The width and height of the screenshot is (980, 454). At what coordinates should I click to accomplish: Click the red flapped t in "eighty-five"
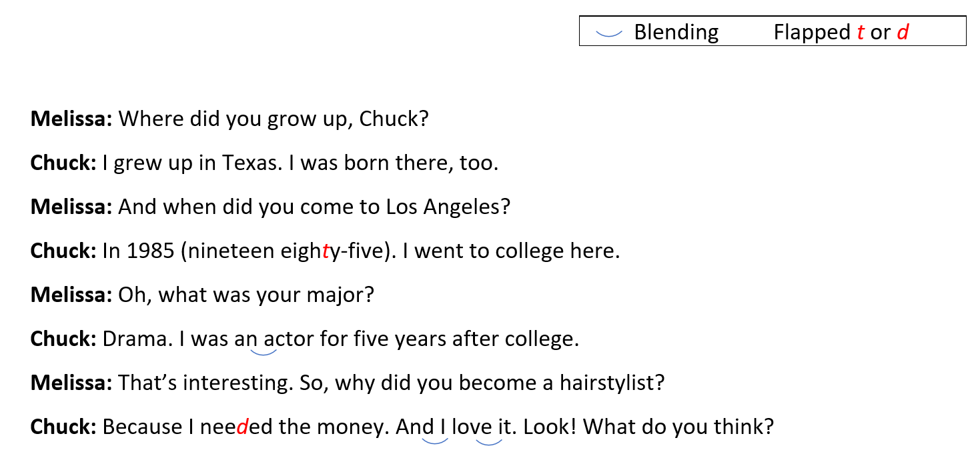[326, 251]
